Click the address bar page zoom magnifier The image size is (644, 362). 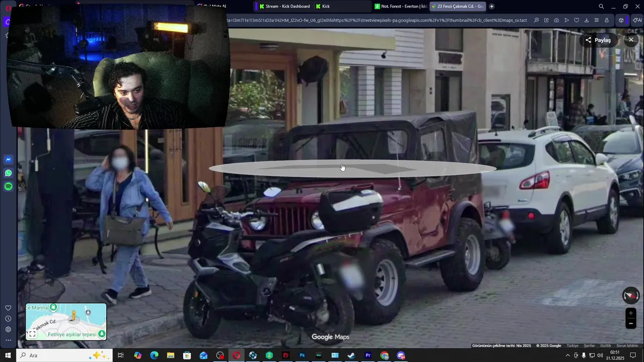pyautogui.click(x=536, y=20)
